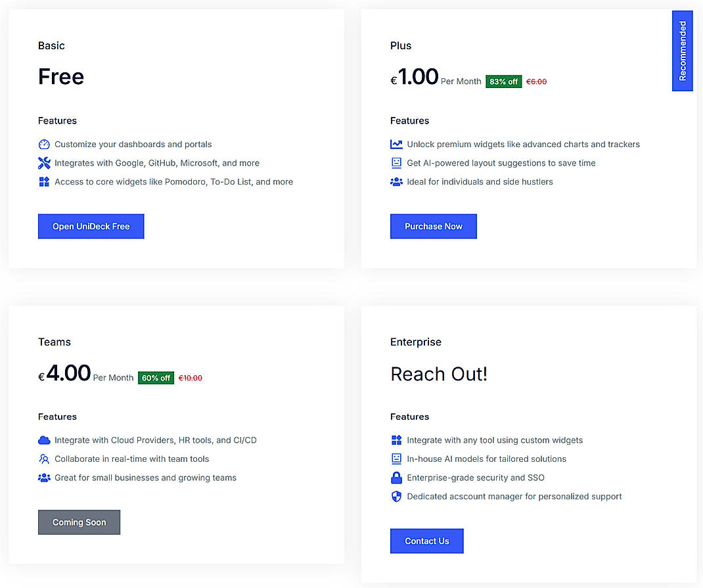Image resolution: width=703 pixels, height=588 pixels.
Task: Click the clock icon next to dashboards feature
Action: click(x=44, y=144)
